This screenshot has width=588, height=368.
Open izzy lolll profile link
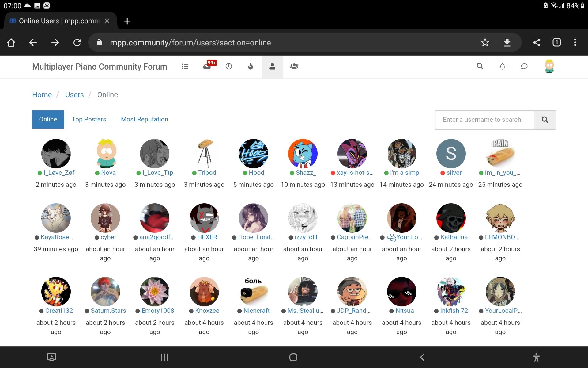pos(306,237)
